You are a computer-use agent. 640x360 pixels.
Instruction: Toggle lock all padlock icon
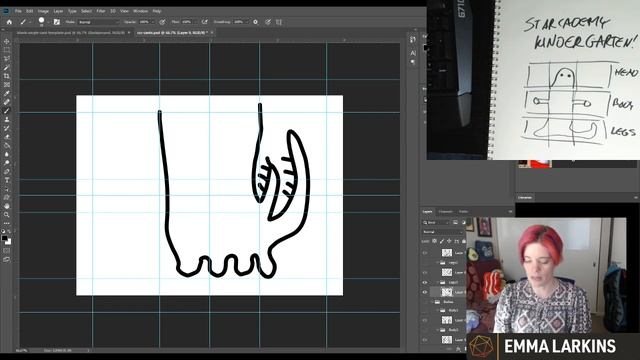click(x=464, y=241)
